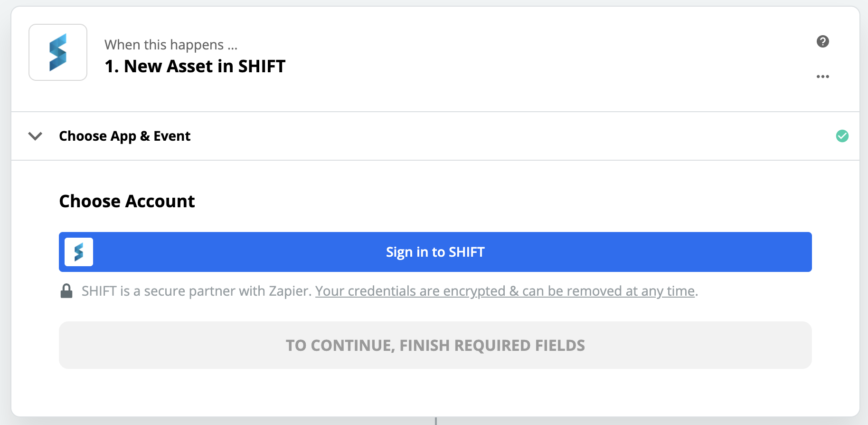The image size is (868, 425).
Task: Click To Continue, Finish Required Fields button
Action: [435, 345]
